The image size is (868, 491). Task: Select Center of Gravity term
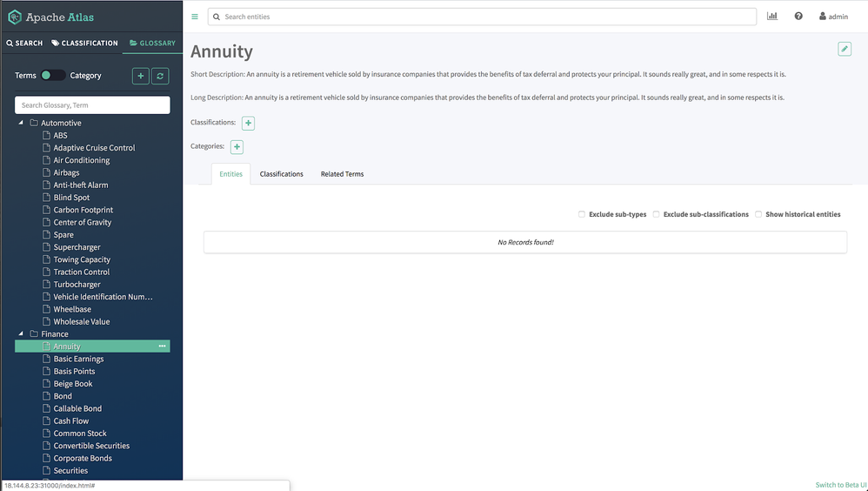(83, 222)
